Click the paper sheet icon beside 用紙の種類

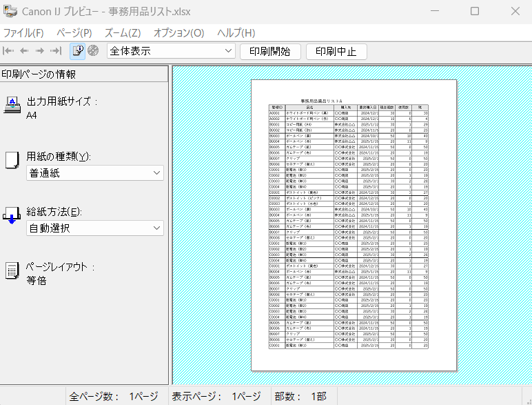pyautogui.click(x=12, y=160)
